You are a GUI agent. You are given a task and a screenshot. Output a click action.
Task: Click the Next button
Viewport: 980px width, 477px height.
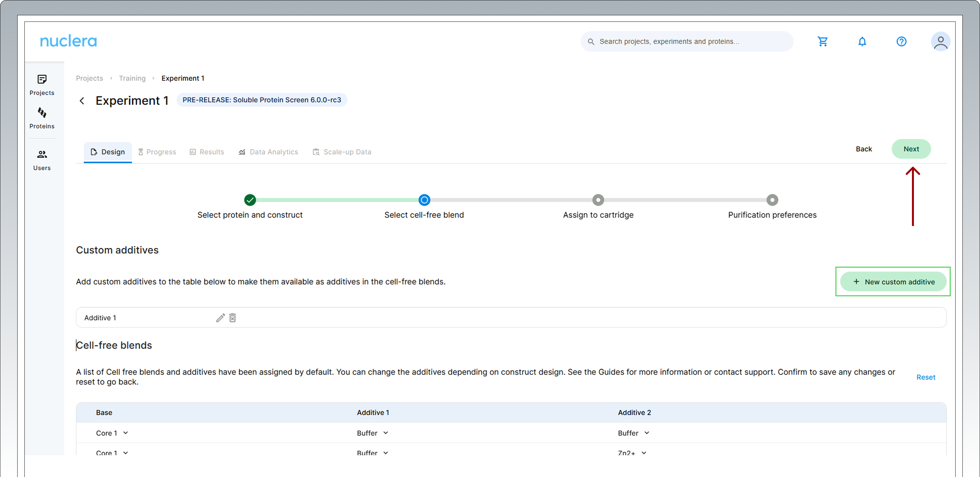pyautogui.click(x=911, y=149)
